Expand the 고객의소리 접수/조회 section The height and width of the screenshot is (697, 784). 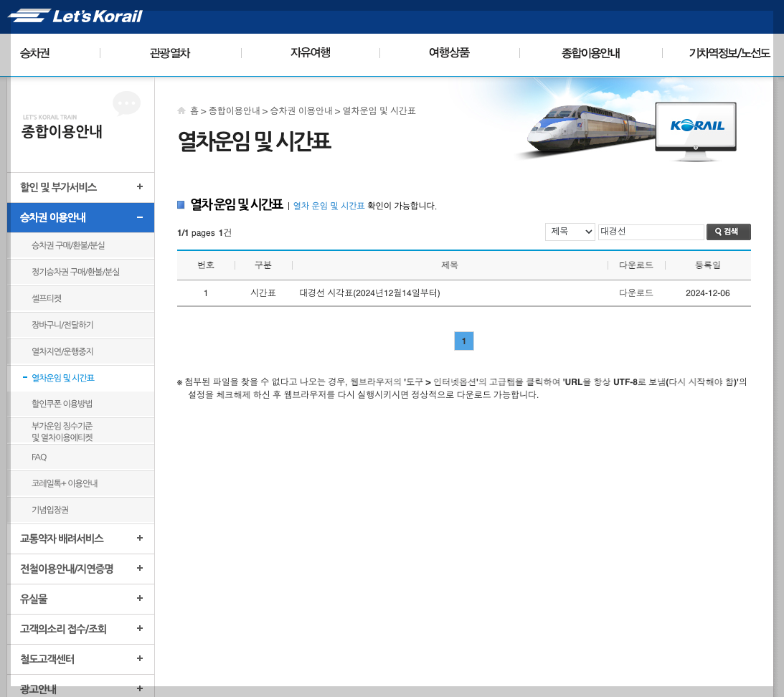pyautogui.click(x=139, y=629)
